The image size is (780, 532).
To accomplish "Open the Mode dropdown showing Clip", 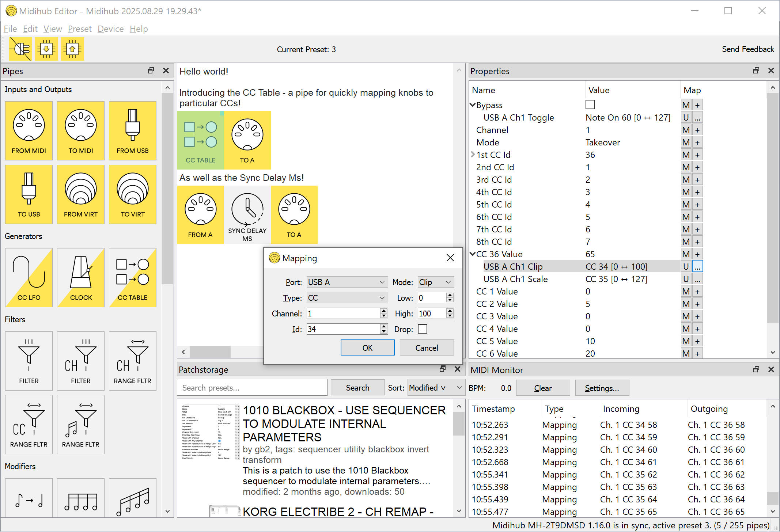I will 435,282.
